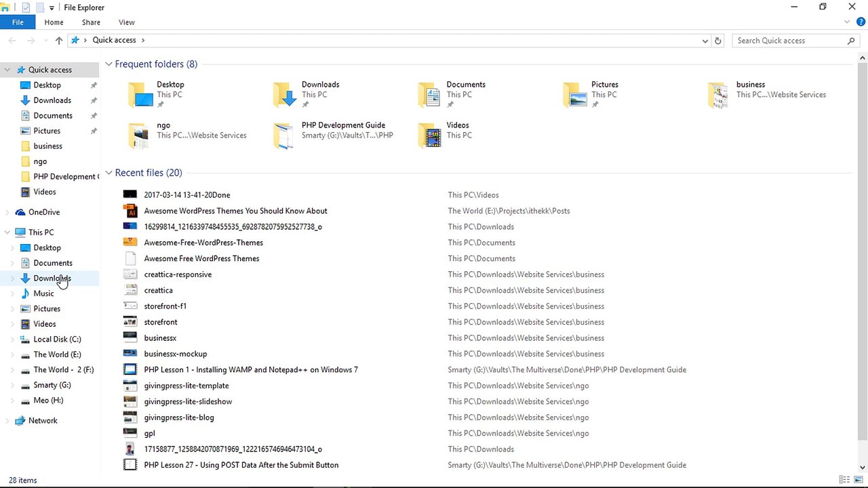Switch to large thumbnails view icon
Viewport: 868px width, 488px height.
(x=857, y=480)
